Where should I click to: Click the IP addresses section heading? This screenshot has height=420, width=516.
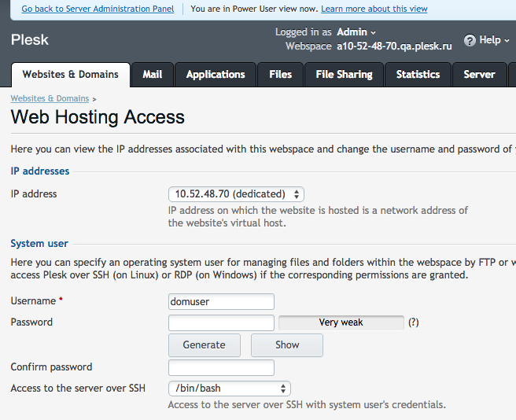click(40, 171)
